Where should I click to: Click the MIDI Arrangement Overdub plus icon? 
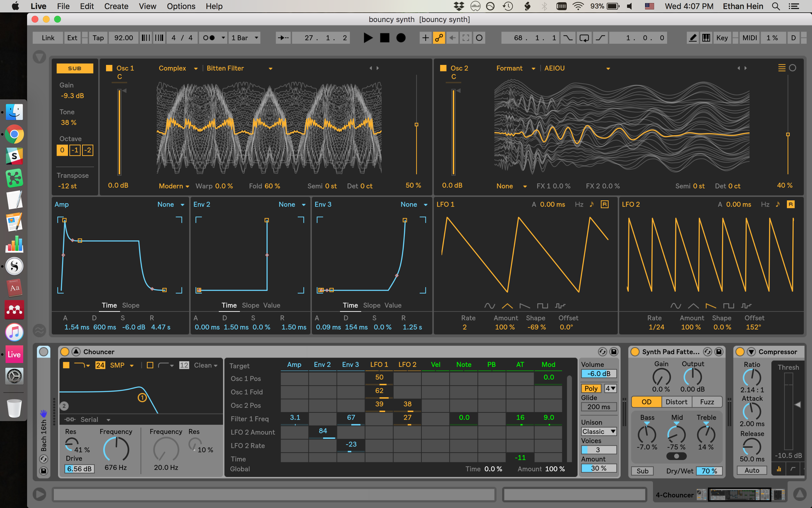(x=425, y=38)
